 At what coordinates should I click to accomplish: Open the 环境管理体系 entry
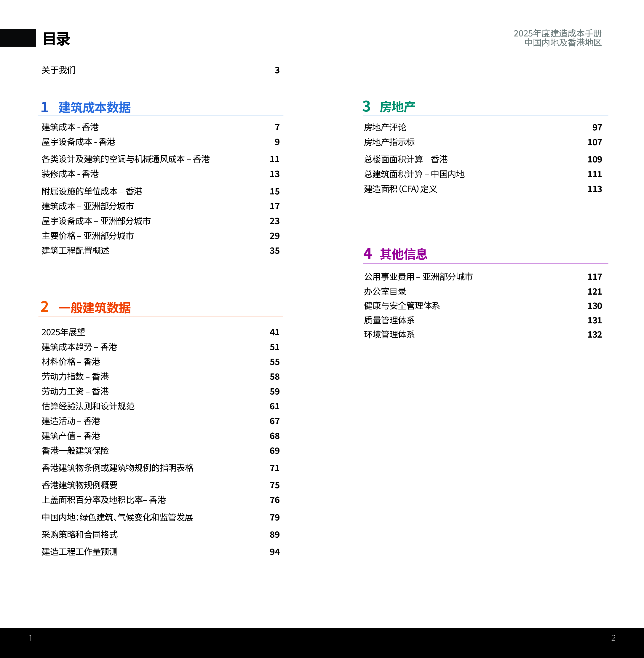point(389,335)
